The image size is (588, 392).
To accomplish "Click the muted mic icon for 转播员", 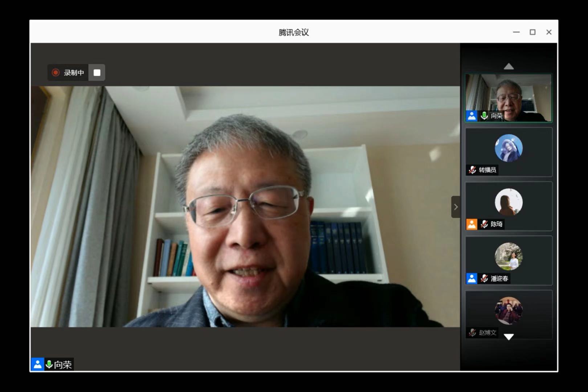I will (x=472, y=170).
